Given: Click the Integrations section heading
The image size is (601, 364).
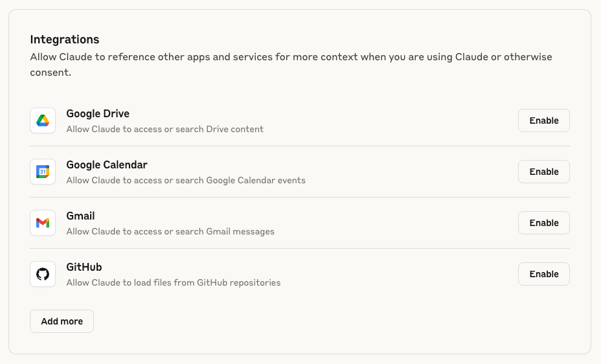Looking at the screenshot, I should point(64,40).
